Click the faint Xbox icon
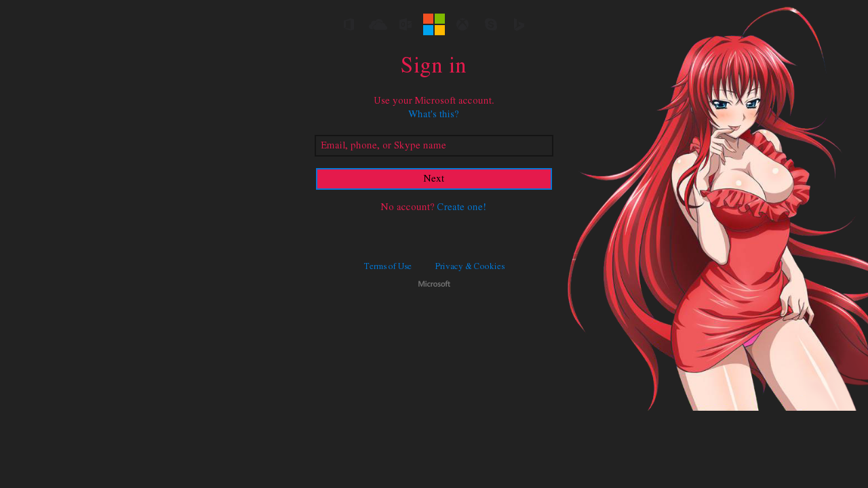This screenshot has height=488, width=868. pyautogui.click(x=462, y=24)
